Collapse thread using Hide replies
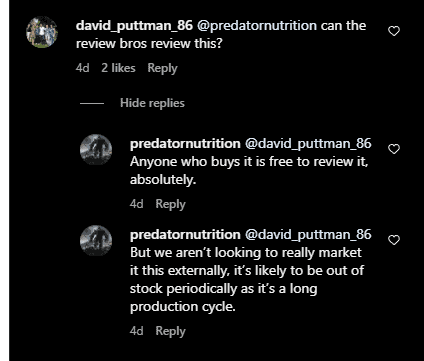Image resolution: width=424 pixels, height=361 pixels. pos(152,103)
